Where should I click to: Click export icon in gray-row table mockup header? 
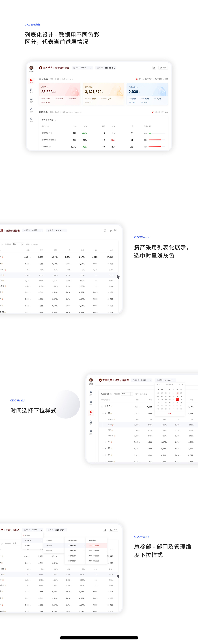coord(105,230)
